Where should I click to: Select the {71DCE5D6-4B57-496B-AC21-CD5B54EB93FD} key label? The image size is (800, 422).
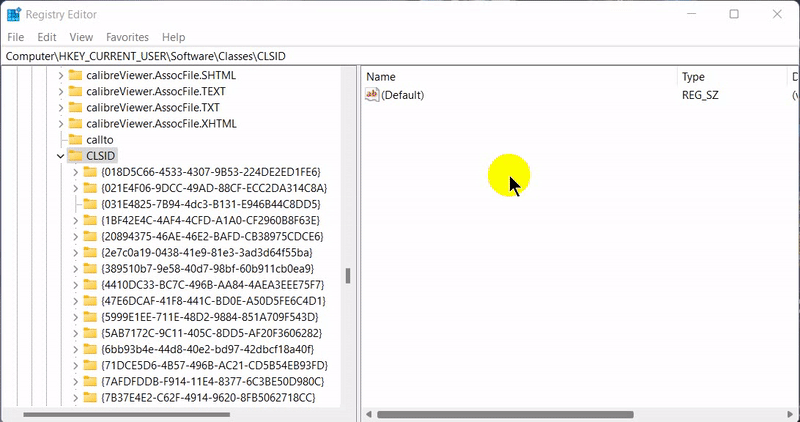click(x=214, y=365)
